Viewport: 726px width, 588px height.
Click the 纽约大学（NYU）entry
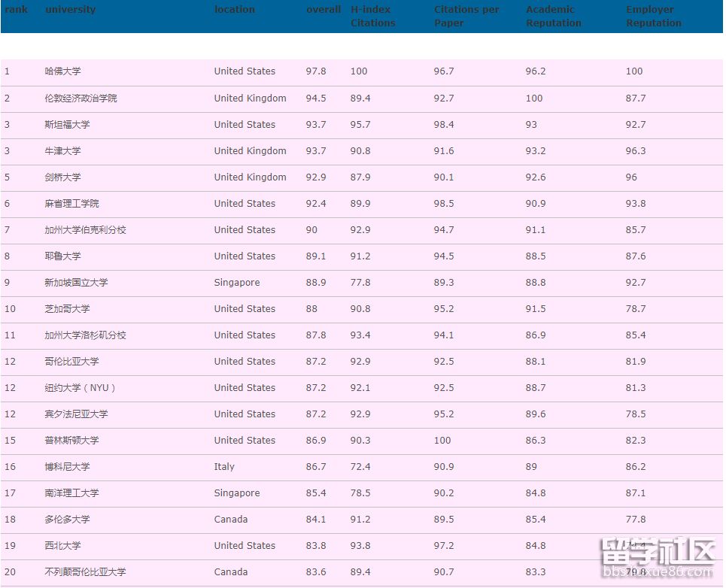tap(80, 388)
